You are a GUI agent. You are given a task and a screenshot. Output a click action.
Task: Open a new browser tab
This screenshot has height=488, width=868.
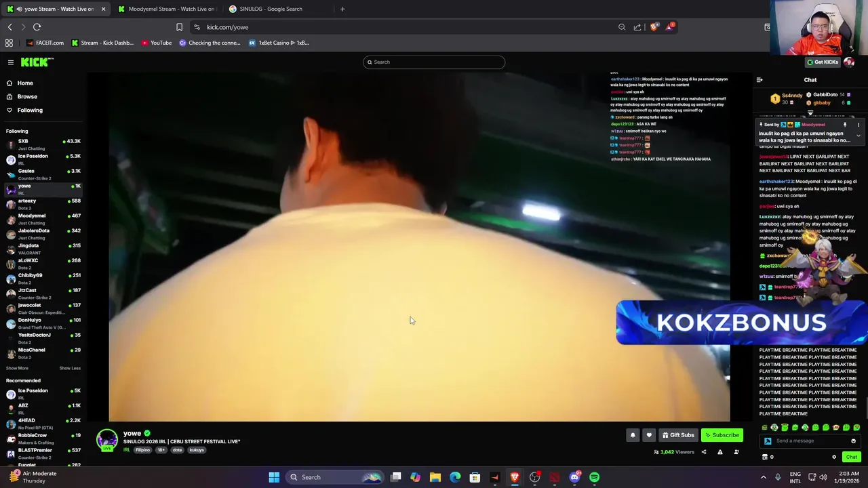(x=342, y=9)
